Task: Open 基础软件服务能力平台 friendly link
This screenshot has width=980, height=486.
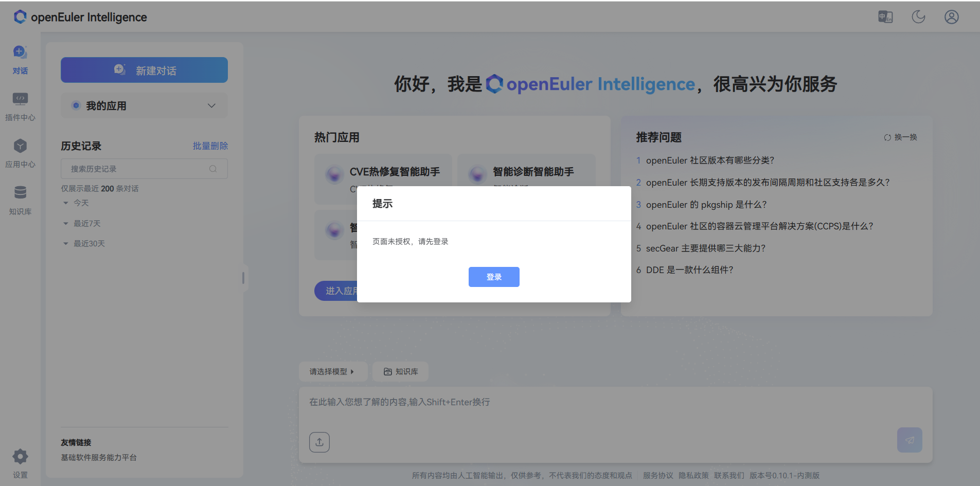Action: pyautogui.click(x=99, y=458)
